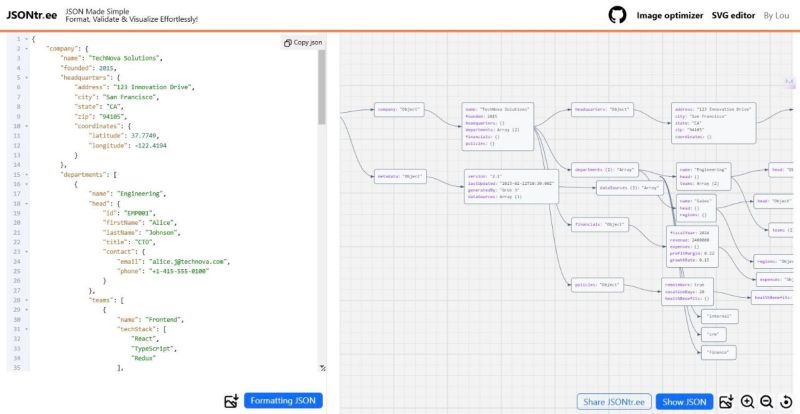The height and width of the screenshot is (414, 800).
Task: Click the Share JSONtr.ee button
Action: pyautogui.click(x=614, y=402)
